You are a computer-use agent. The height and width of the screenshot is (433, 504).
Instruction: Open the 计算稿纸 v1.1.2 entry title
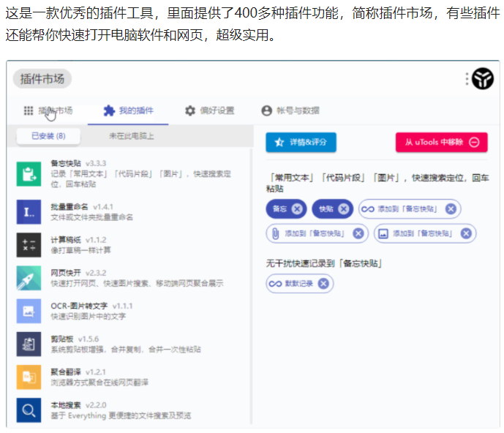pyautogui.click(x=78, y=240)
